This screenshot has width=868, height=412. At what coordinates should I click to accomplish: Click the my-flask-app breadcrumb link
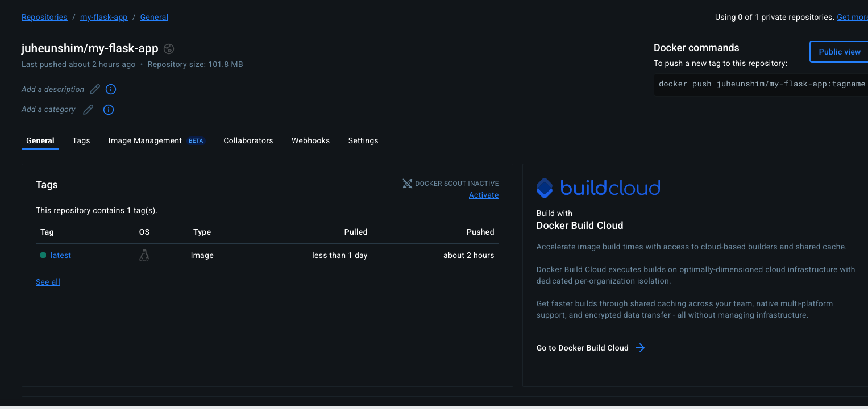click(x=103, y=17)
